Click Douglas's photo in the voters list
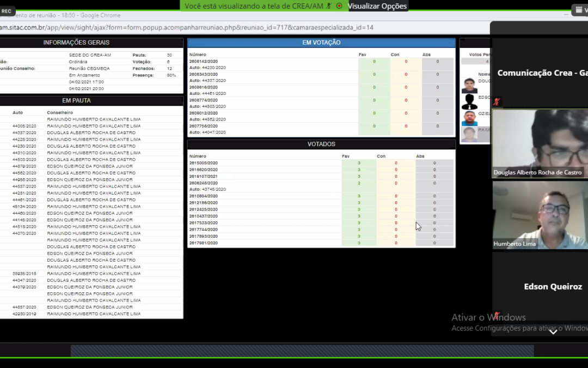 click(x=469, y=86)
